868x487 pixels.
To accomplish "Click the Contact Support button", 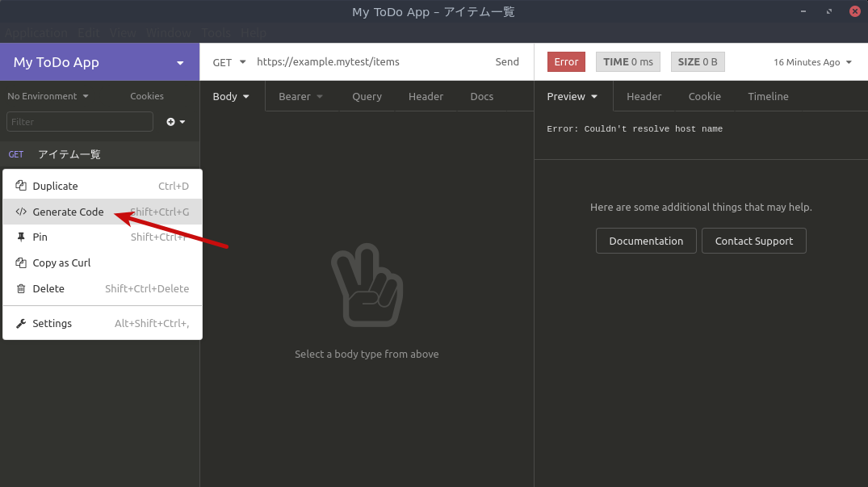I will click(x=753, y=241).
